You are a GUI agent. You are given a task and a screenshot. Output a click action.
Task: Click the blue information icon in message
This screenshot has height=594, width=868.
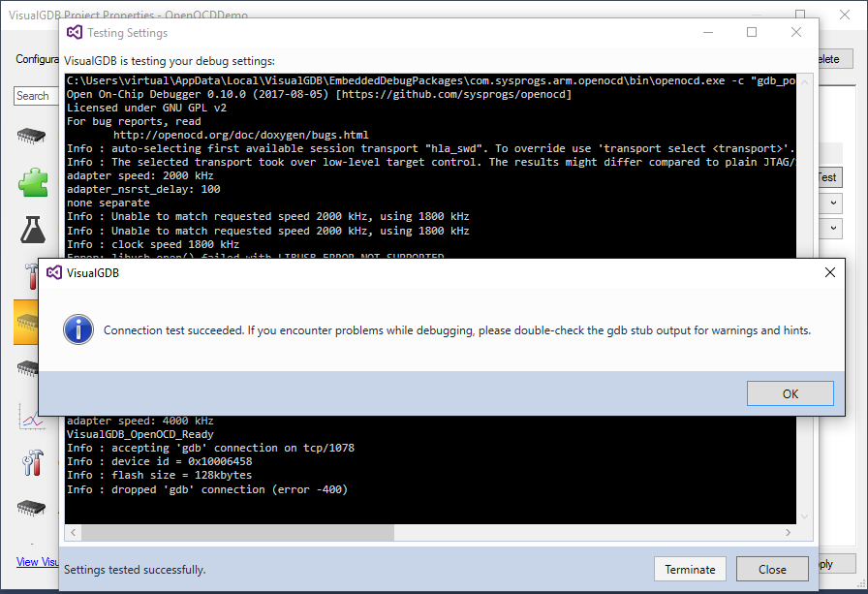[78, 329]
